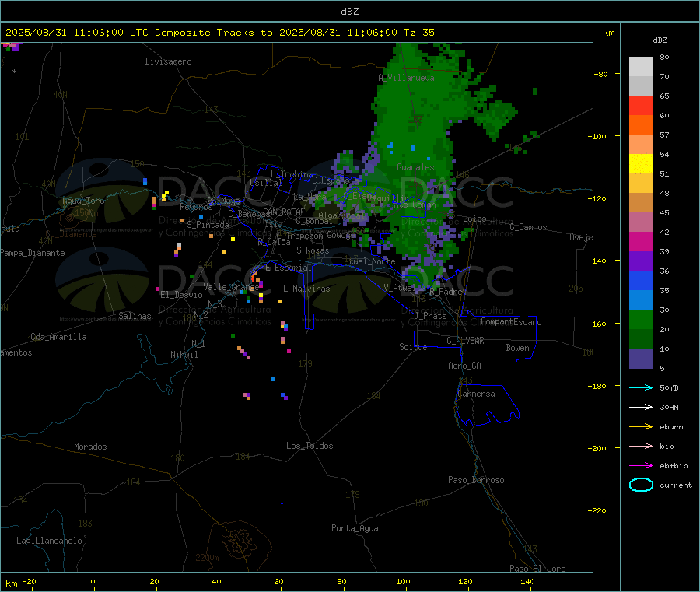
Task: Select the 60 dBZ orange swatch
Action: pos(641,124)
